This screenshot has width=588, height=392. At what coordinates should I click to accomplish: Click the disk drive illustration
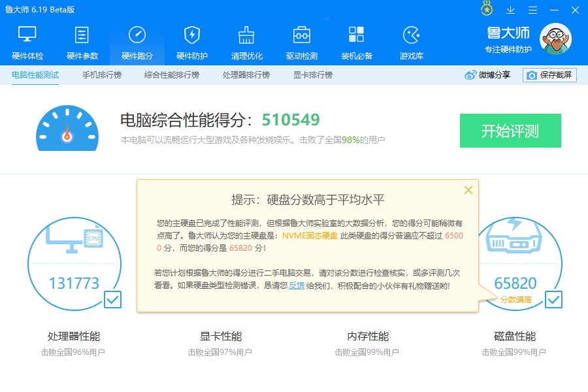click(x=514, y=236)
